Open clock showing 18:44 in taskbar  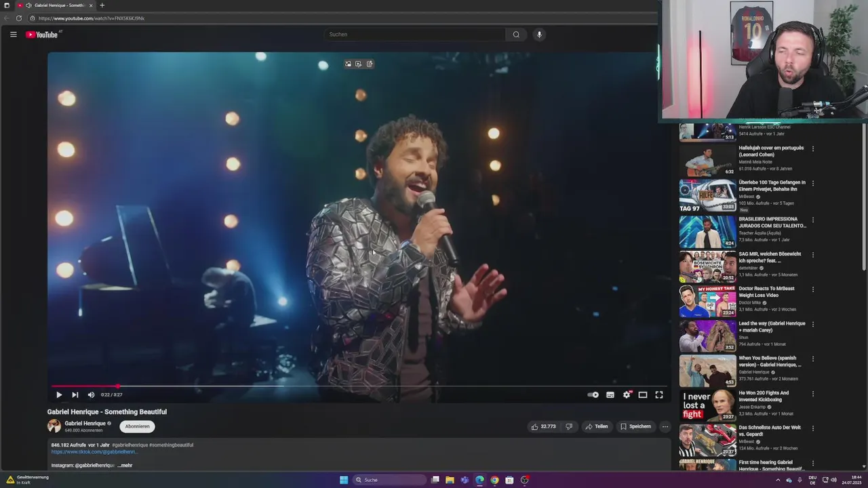(x=851, y=480)
